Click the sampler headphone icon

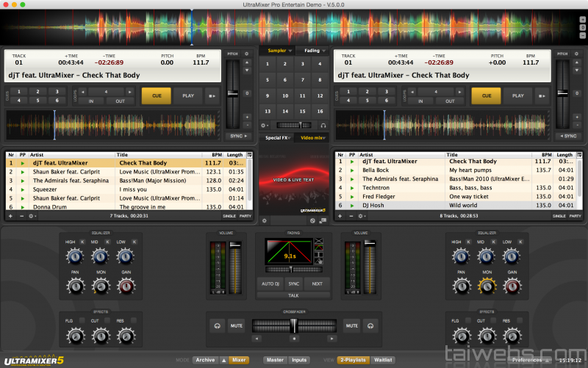[x=323, y=126]
